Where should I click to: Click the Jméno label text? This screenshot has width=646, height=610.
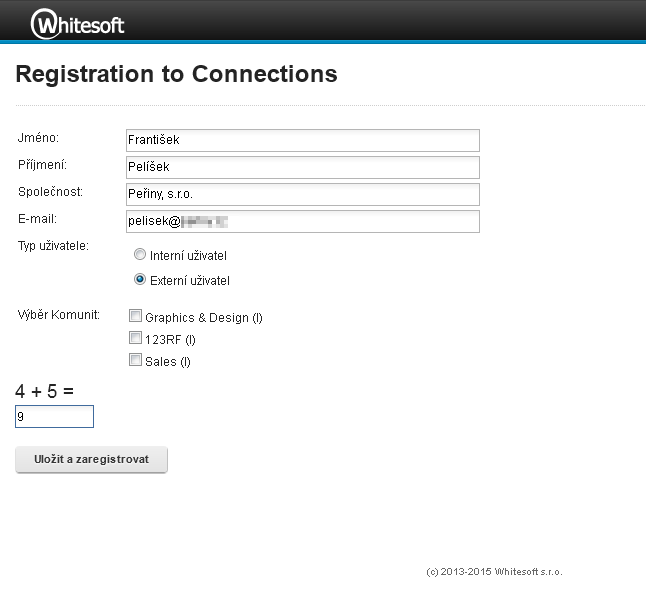click(x=39, y=137)
